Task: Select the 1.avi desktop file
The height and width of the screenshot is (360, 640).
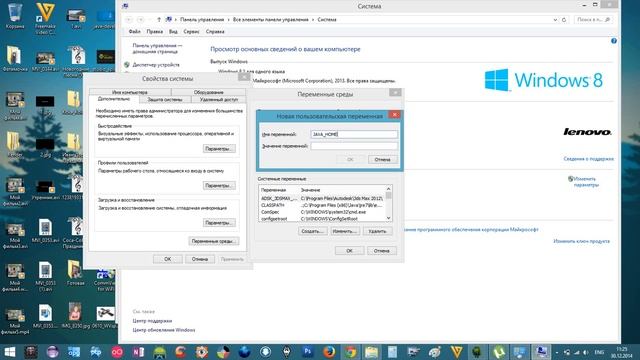Action: click(76, 18)
